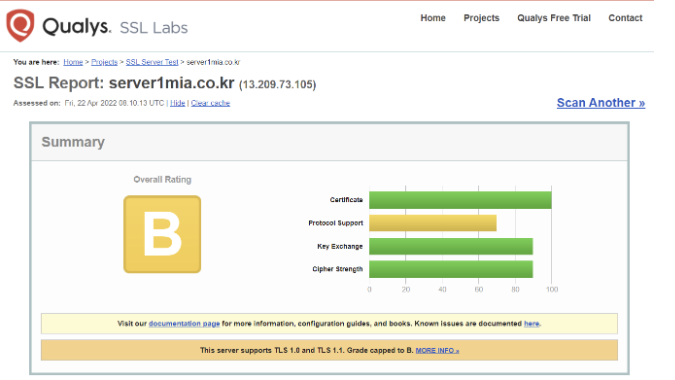This screenshot has width=675, height=380.
Task: Open the documentation page link
Action: (184, 324)
